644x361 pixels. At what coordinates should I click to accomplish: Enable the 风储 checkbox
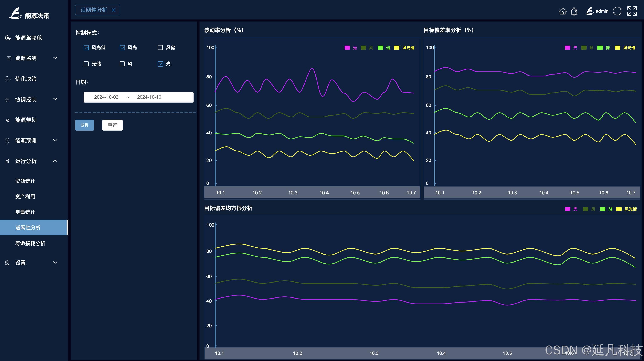160,48
